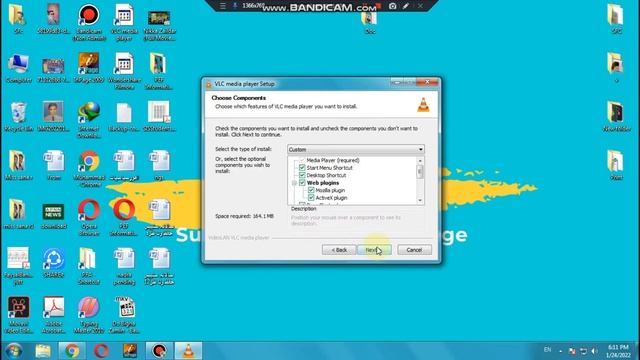
Task: Select the Internet Download Manager desktop icon
Action: tap(89, 120)
